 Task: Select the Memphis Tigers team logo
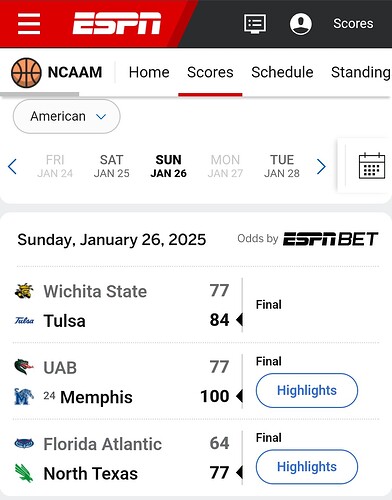click(x=24, y=397)
